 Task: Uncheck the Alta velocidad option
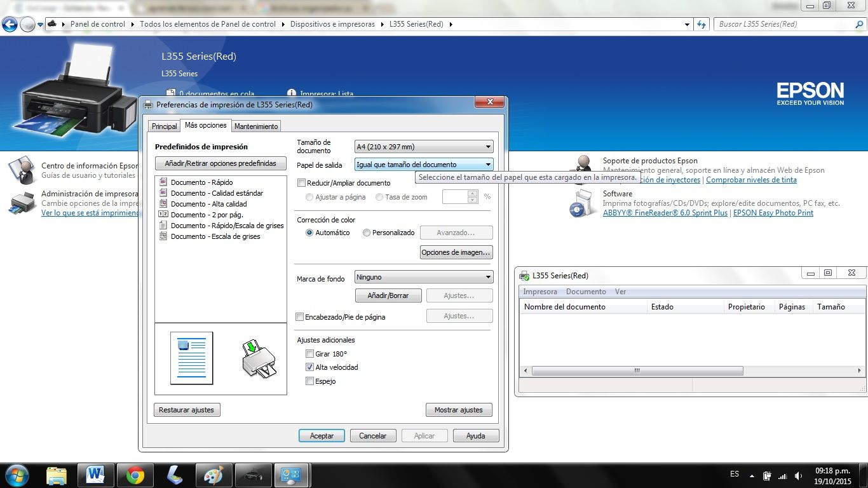(309, 367)
